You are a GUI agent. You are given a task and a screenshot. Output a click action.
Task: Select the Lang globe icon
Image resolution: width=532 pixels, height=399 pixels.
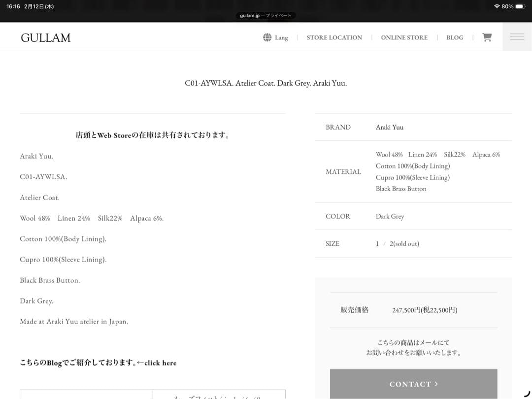coord(267,37)
